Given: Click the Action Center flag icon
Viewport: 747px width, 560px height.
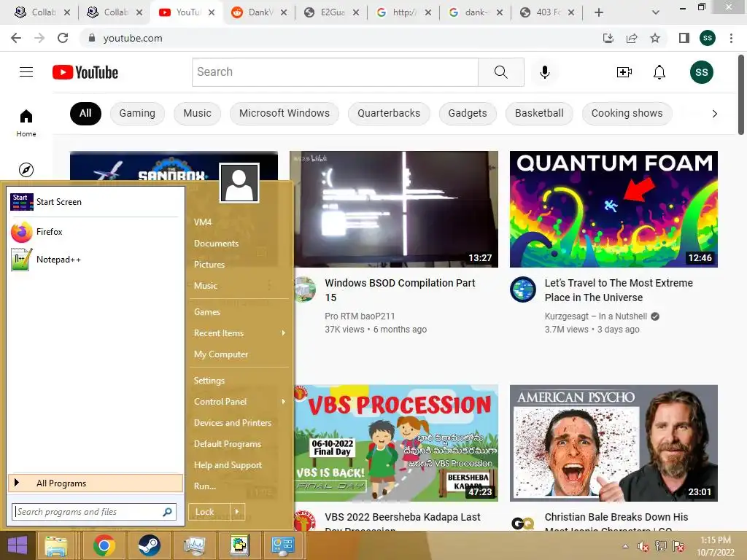Looking at the screenshot, I should (x=678, y=546).
